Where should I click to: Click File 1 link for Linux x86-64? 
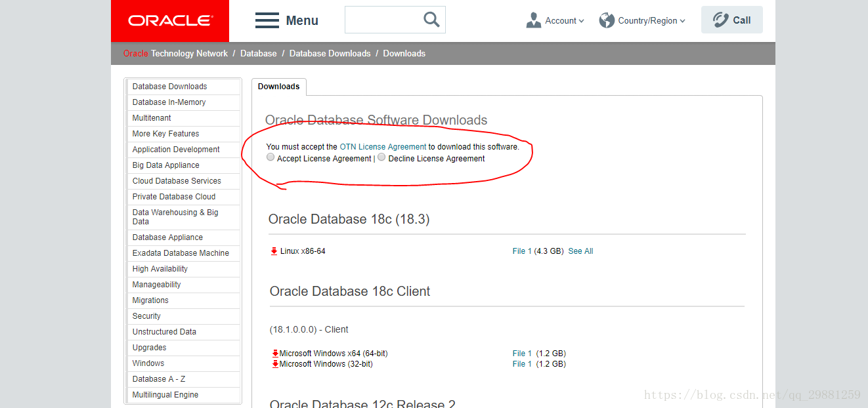pos(523,251)
